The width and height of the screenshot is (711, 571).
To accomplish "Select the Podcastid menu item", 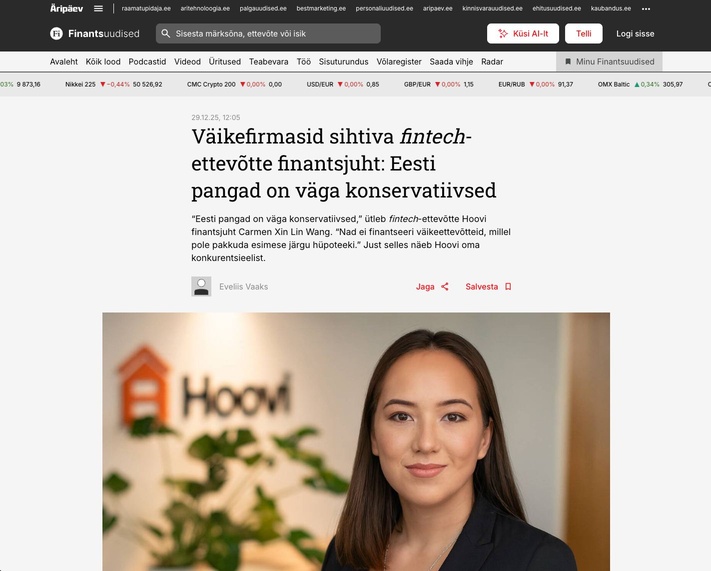I will click(x=147, y=62).
